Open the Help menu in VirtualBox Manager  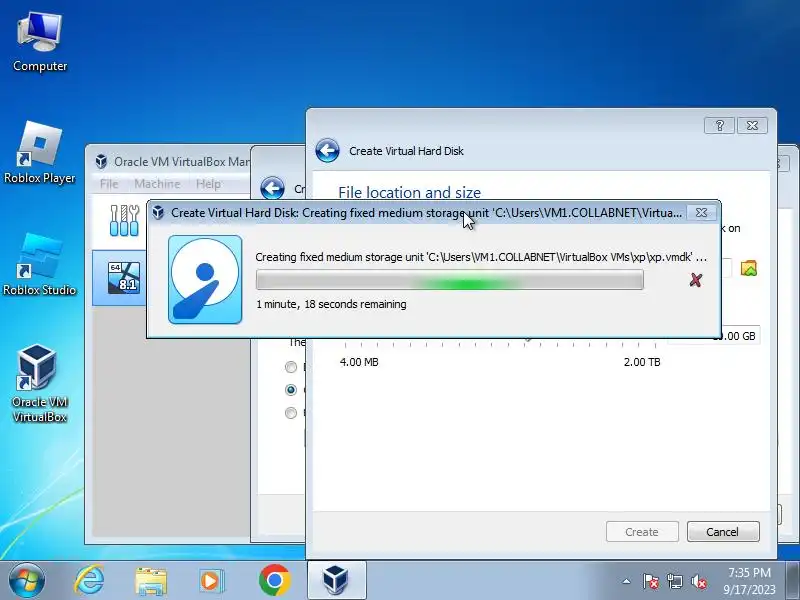[x=208, y=184]
